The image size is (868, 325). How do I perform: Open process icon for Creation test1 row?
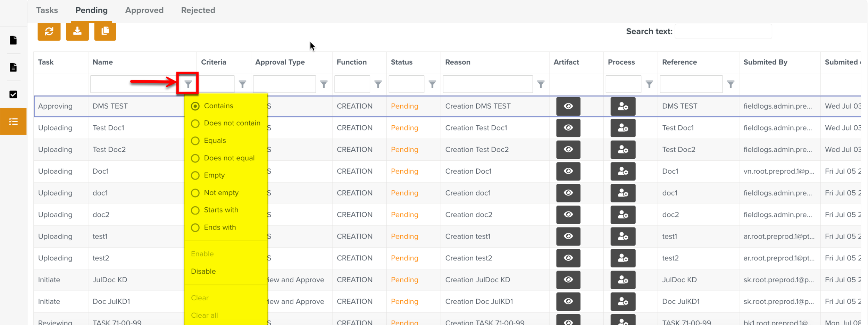[x=623, y=236]
